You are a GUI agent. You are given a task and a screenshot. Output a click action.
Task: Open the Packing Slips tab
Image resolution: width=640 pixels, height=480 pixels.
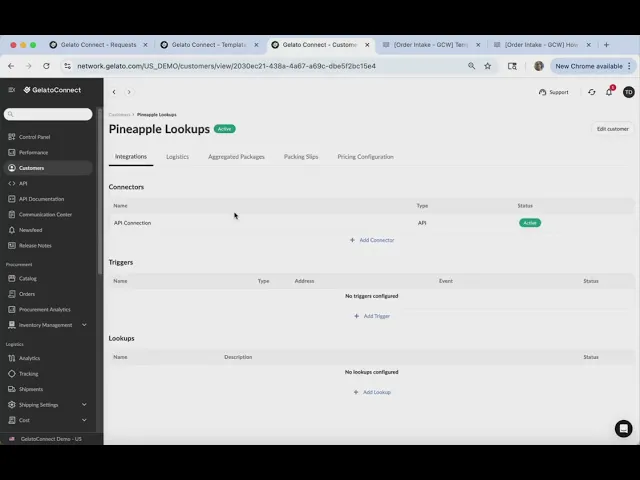[301, 157]
